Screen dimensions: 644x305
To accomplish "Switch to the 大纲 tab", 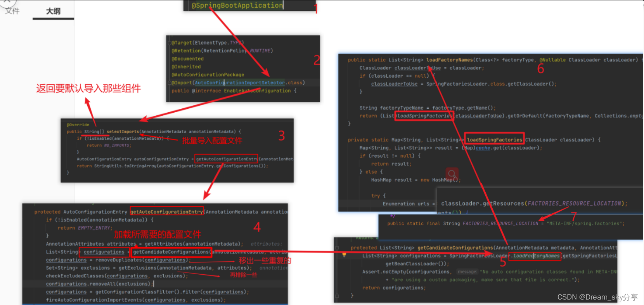I will tap(53, 11).
